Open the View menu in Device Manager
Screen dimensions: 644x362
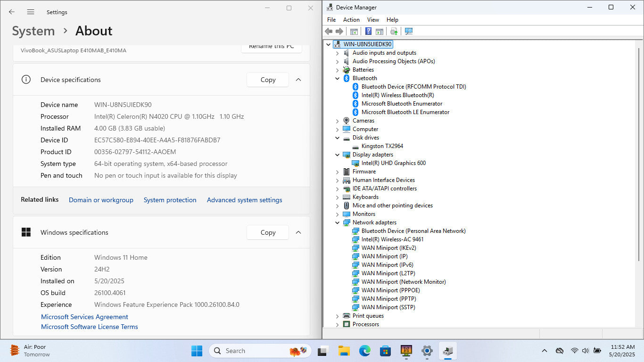pos(373,20)
